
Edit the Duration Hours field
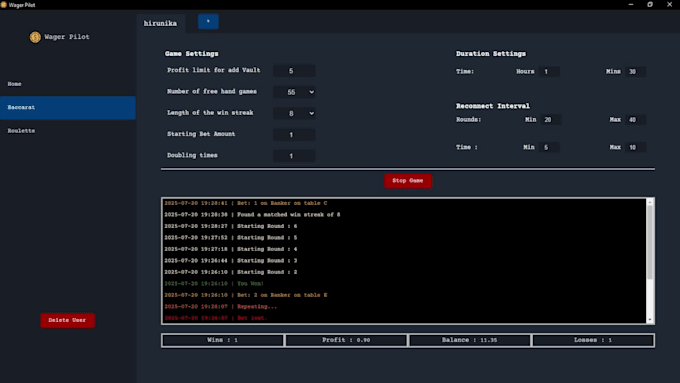(549, 72)
